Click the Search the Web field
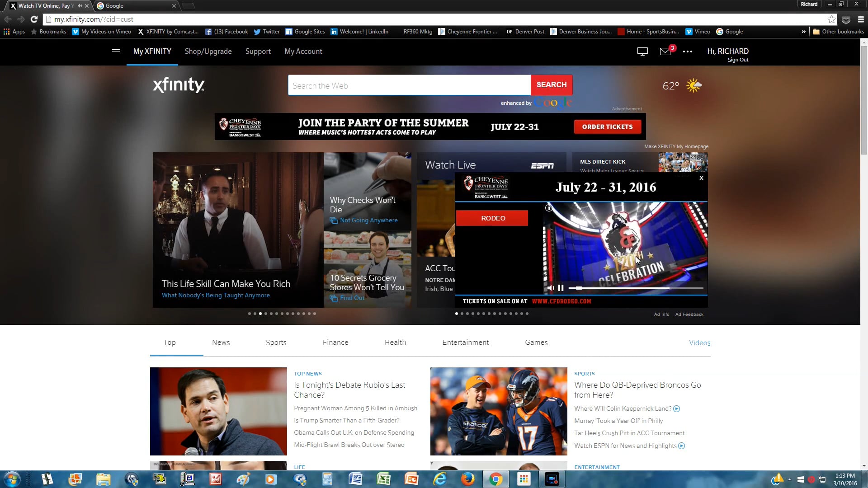 coord(409,85)
